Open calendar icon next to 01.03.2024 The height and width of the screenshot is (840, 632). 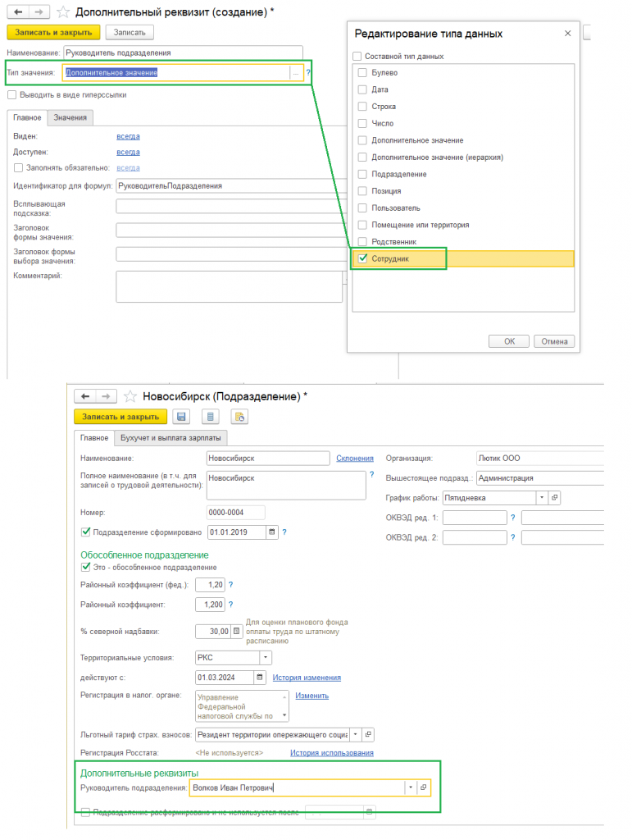pos(260,677)
